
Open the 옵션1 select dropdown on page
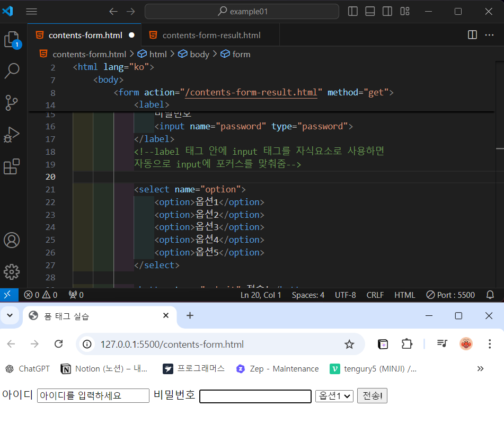(334, 396)
